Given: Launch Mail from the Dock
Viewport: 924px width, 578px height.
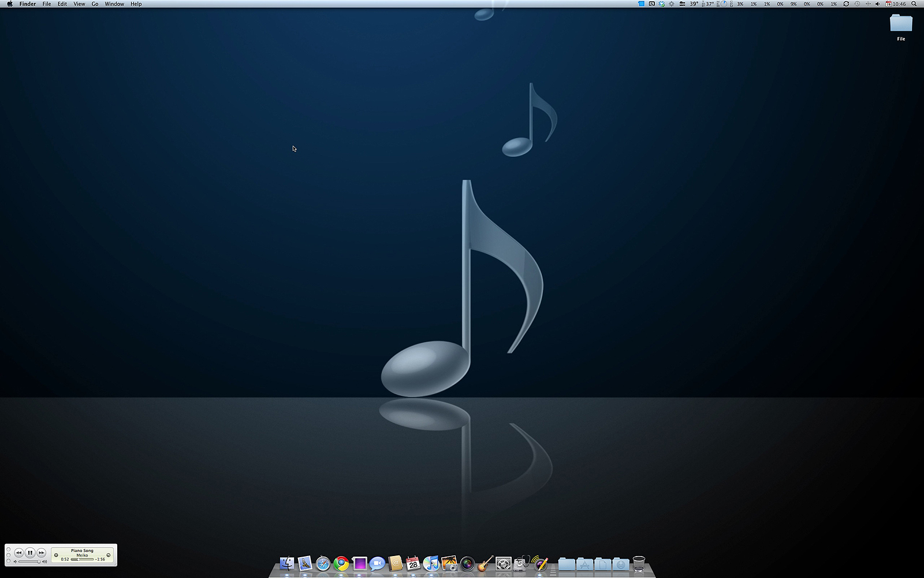Looking at the screenshot, I should tap(305, 564).
